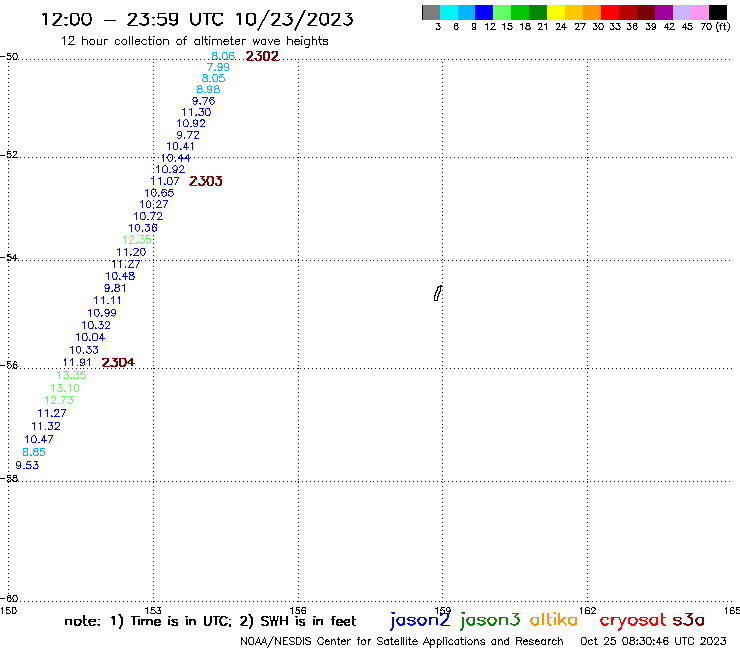Select the yellow swatch in the color scale

pyautogui.click(x=556, y=12)
